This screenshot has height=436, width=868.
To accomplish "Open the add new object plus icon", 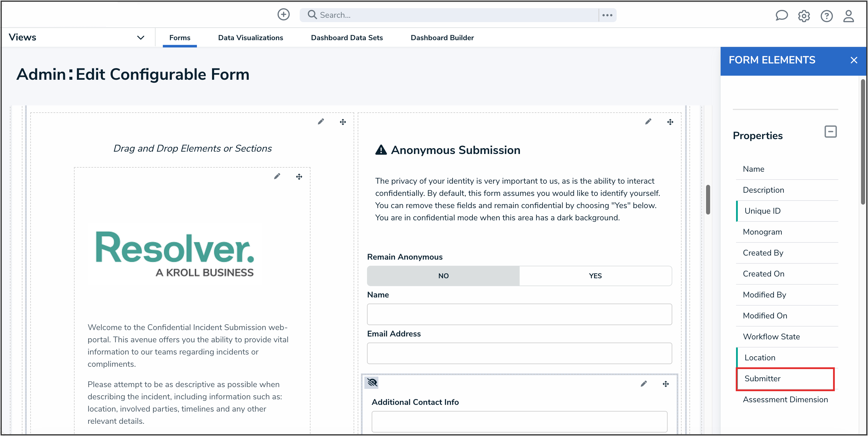I will click(x=283, y=15).
